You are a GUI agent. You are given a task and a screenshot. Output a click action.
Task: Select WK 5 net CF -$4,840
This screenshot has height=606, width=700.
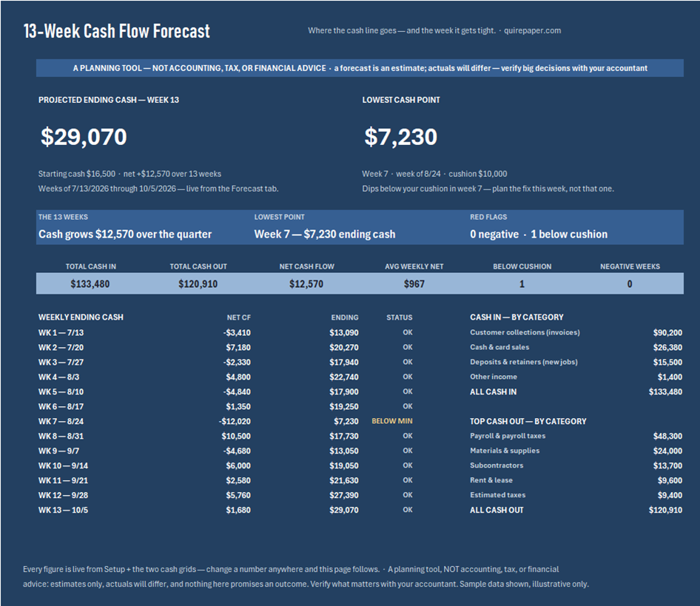[x=237, y=391]
